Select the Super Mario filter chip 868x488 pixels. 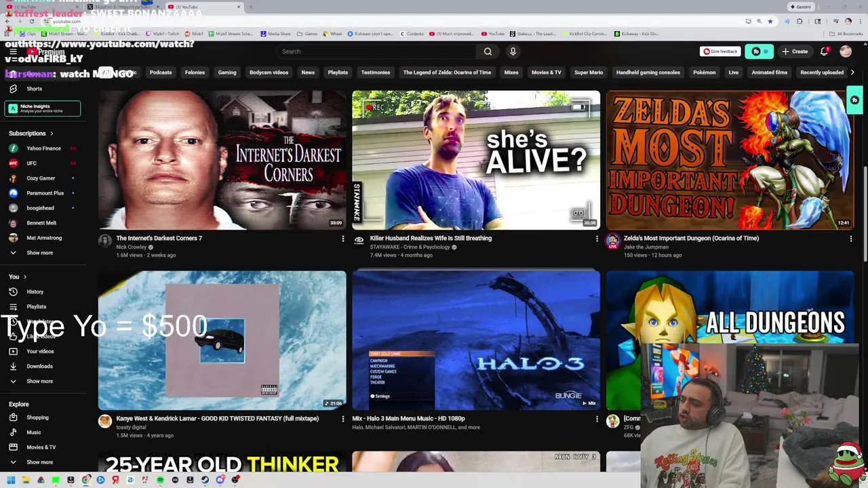click(589, 73)
